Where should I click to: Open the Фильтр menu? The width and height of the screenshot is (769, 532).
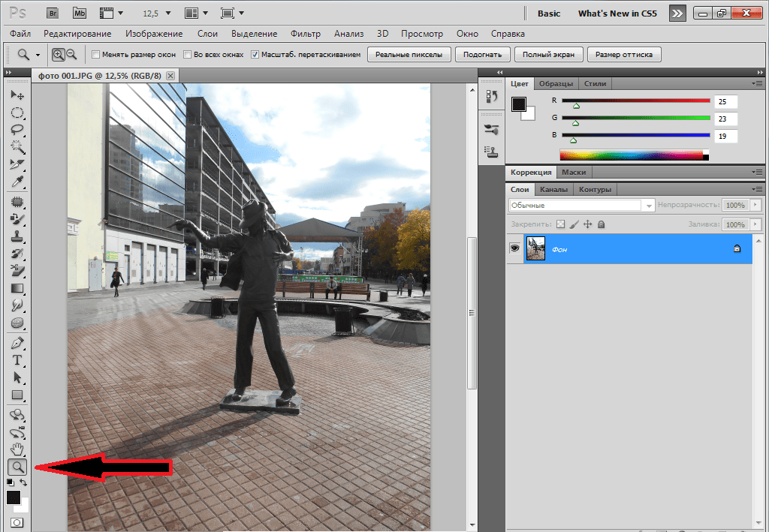305,34
